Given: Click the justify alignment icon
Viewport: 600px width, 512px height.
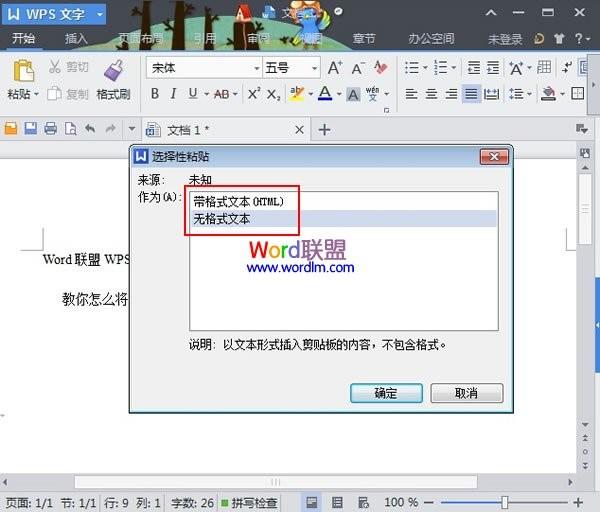Looking at the screenshot, I should pos(472,94).
